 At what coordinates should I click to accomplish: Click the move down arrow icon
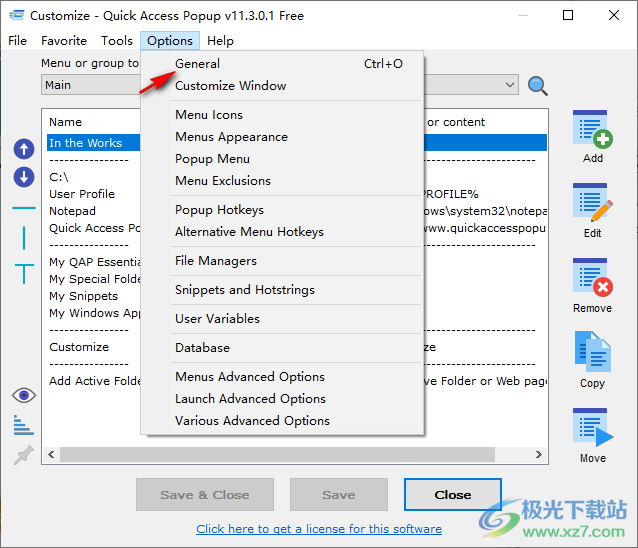pos(24,177)
